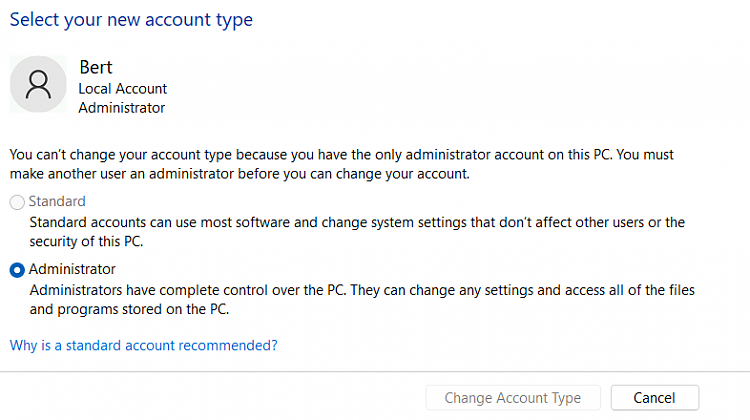Click the "Local Account" text under Bert

coord(122,89)
